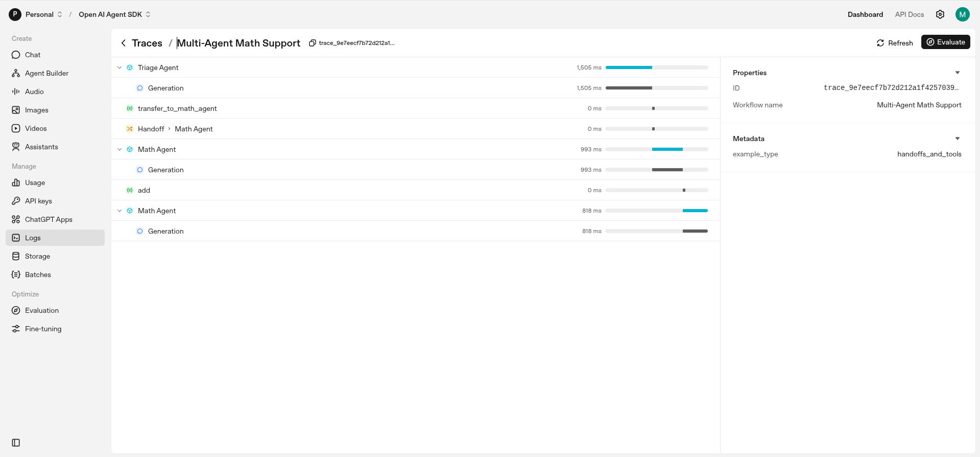Select transfer_to_math_agent function icon
980x457 pixels.
point(130,108)
